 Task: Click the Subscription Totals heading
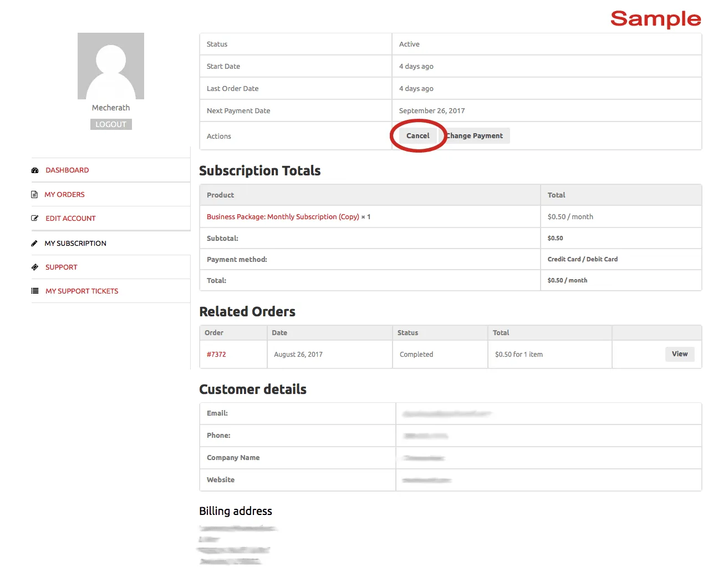tap(260, 170)
